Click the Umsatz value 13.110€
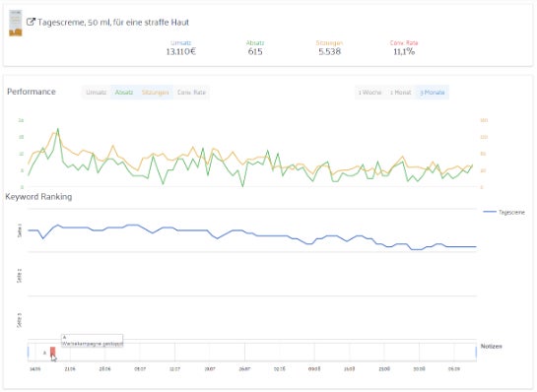 (181, 51)
